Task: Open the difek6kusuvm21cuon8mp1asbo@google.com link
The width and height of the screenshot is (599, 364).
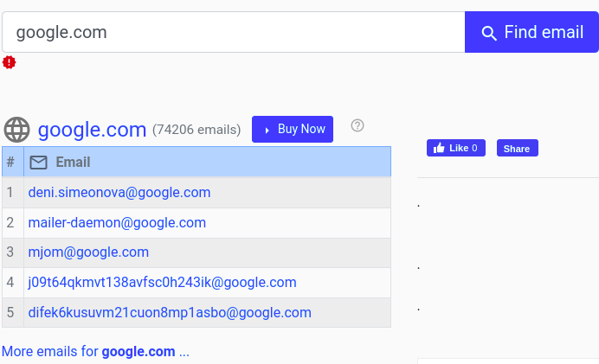Action: click(x=170, y=312)
